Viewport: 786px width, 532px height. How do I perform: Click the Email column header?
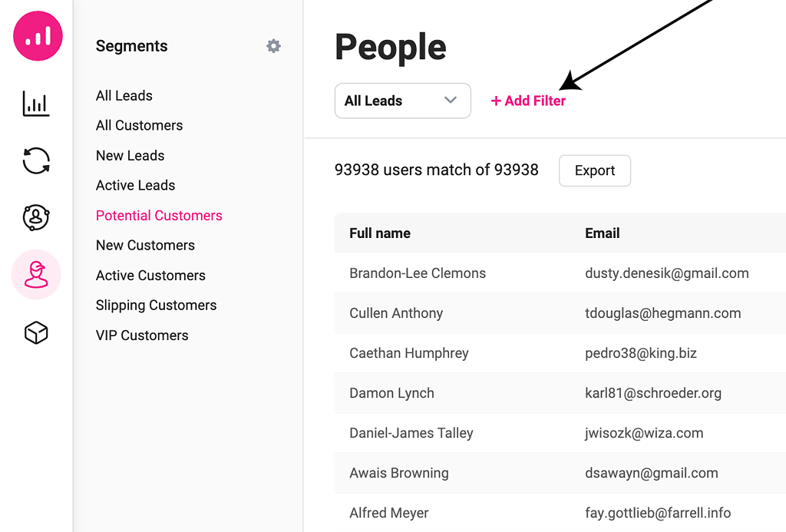point(603,233)
